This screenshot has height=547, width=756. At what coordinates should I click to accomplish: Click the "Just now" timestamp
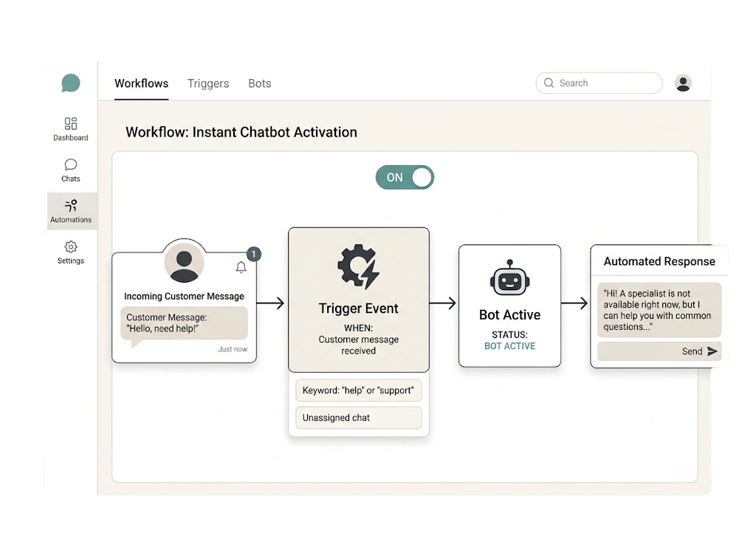point(233,349)
